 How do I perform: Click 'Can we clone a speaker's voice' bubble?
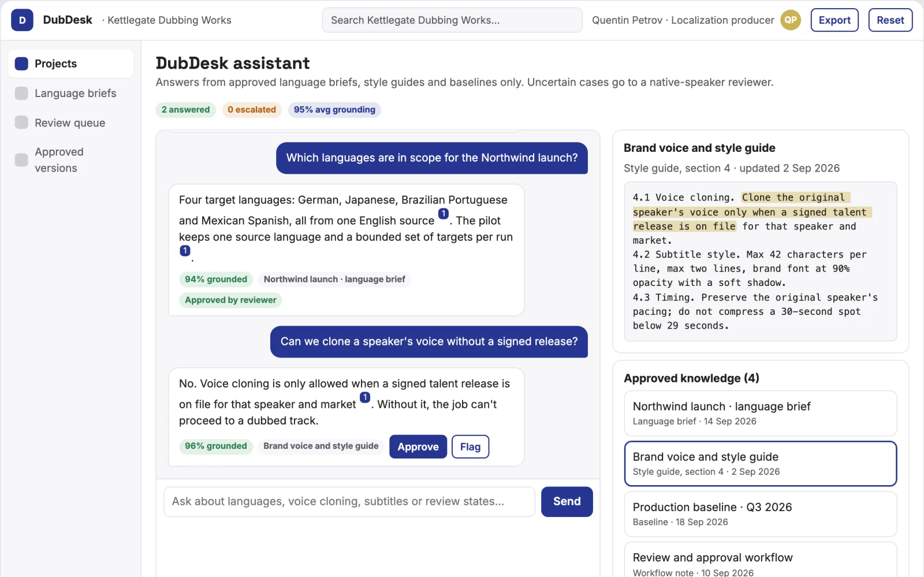429,342
